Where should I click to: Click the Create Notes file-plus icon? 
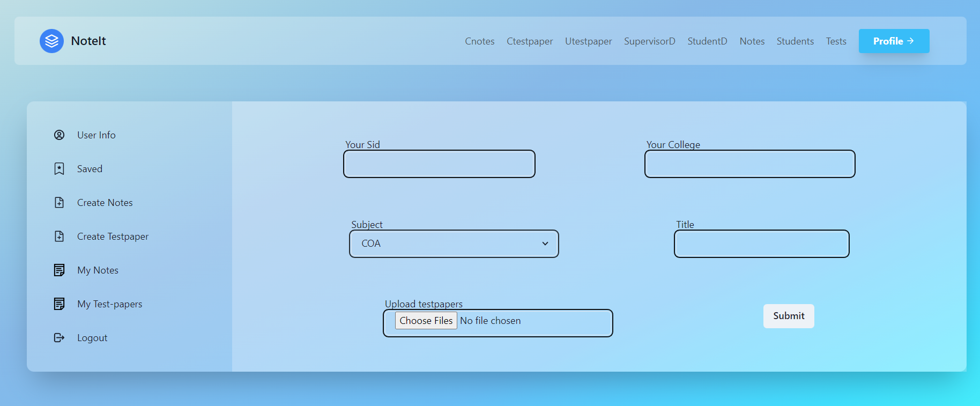[60, 203]
